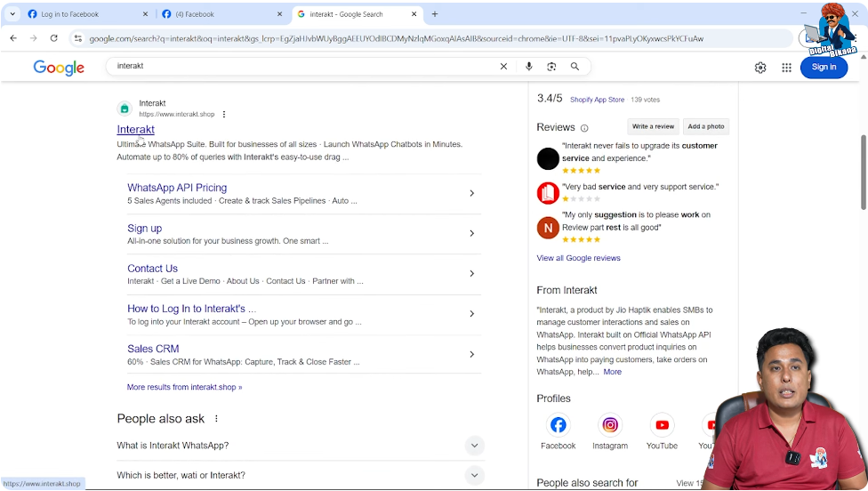Click chevron on How to Log In row
Screen dimensions: 868x491
click(x=471, y=314)
